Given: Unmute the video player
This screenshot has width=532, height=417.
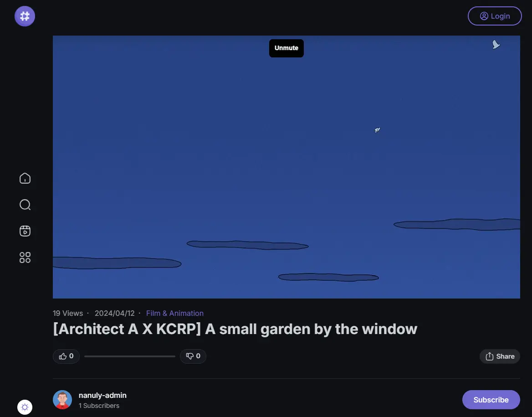Looking at the screenshot, I should 286,48.
